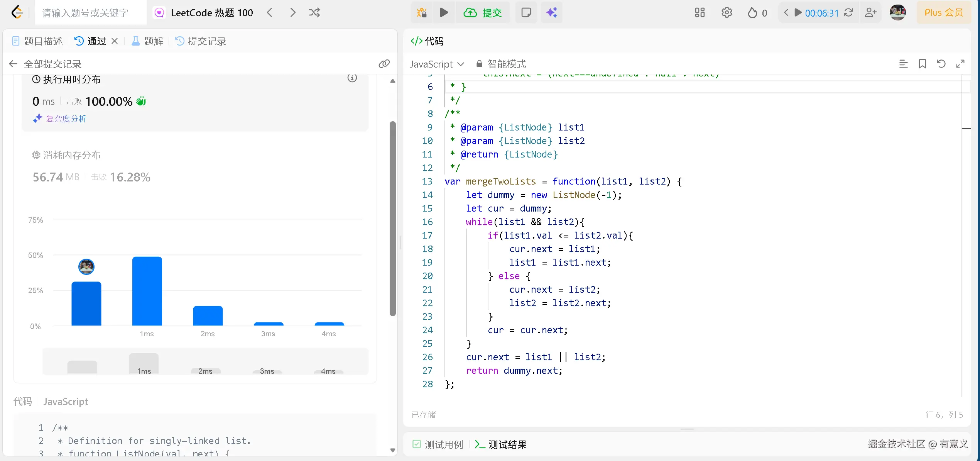Open the settings gear icon
The image size is (980, 461).
point(727,13)
